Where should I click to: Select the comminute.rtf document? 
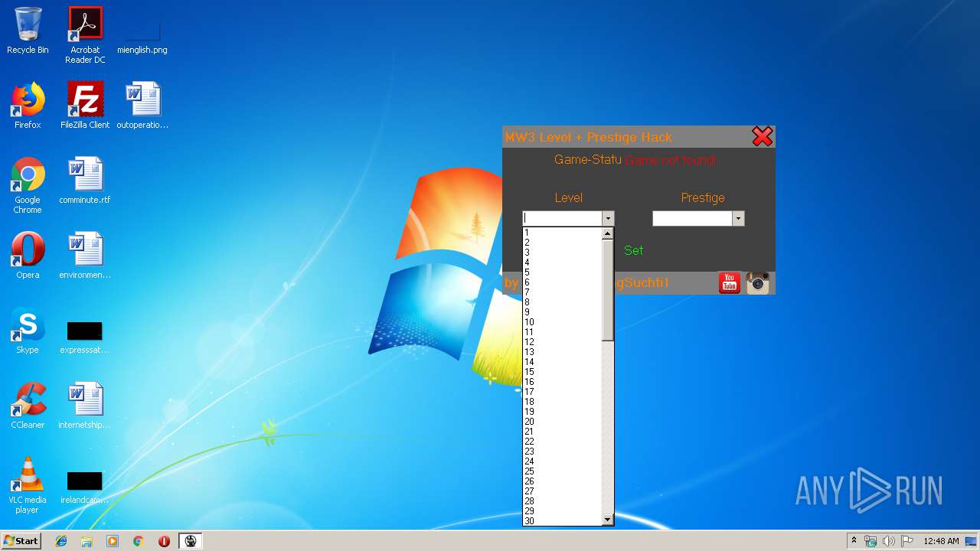click(85, 181)
